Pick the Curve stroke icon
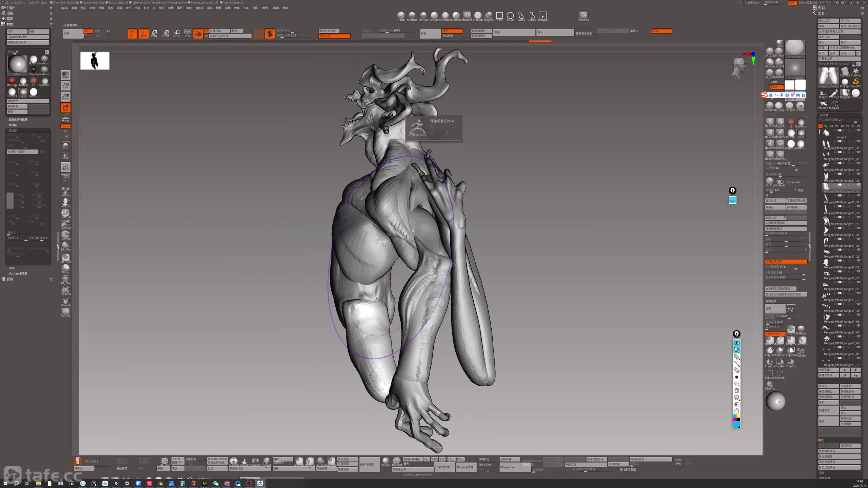868x488 pixels. pos(532,16)
